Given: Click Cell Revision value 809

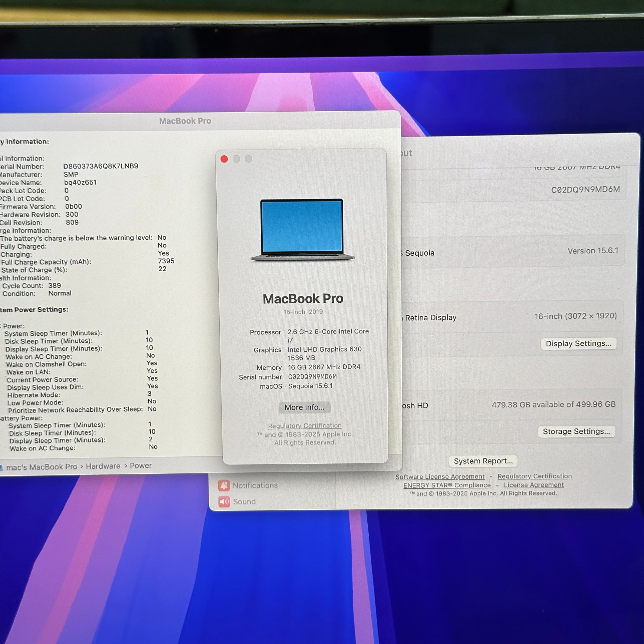Looking at the screenshot, I should (x=72, y=222).
